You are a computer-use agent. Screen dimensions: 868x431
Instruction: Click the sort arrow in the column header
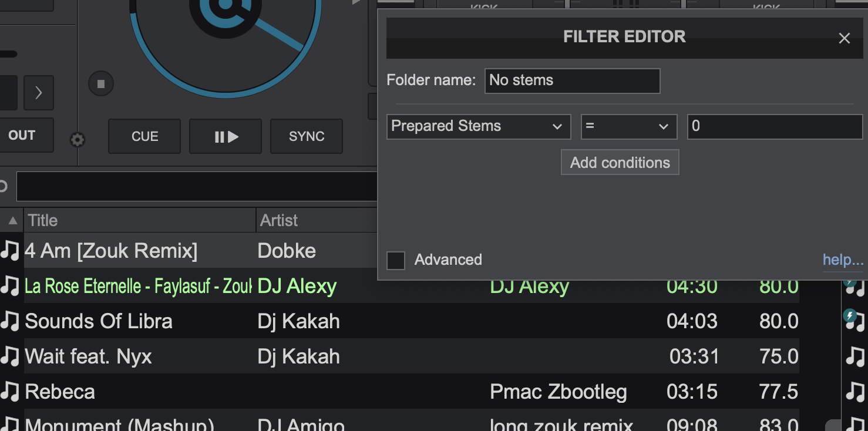12,221
